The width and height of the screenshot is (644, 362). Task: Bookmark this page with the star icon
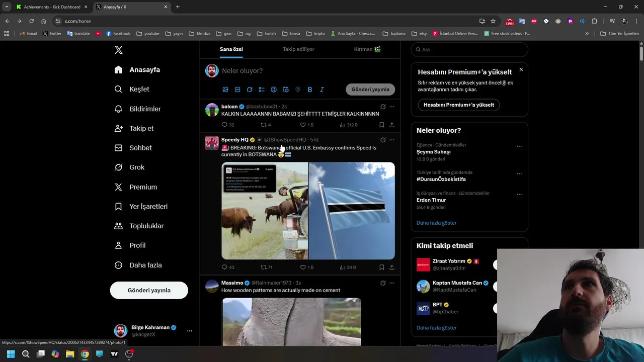tap(493, 21)
